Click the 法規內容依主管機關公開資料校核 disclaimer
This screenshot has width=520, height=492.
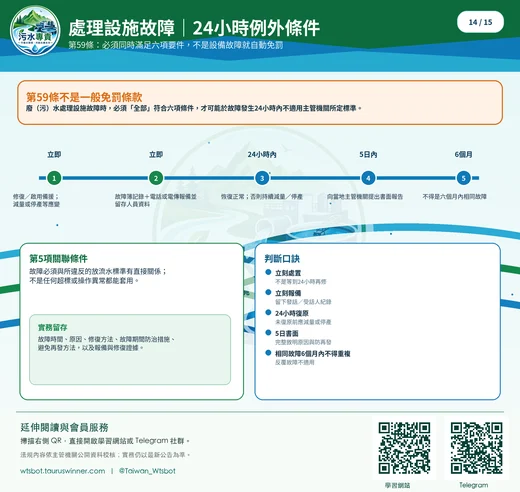click(105, 455)
